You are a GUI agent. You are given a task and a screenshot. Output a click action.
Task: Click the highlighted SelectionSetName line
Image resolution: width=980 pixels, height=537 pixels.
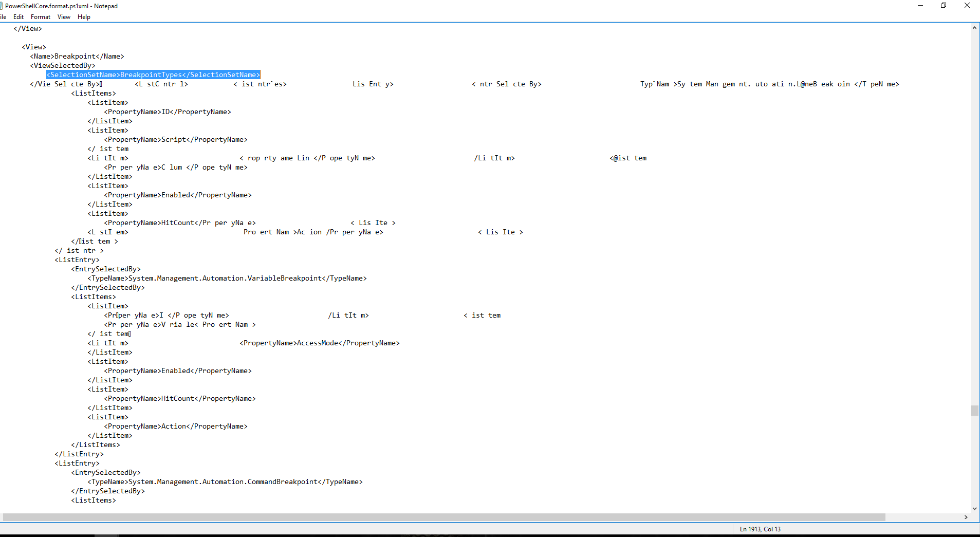(153, 74)
